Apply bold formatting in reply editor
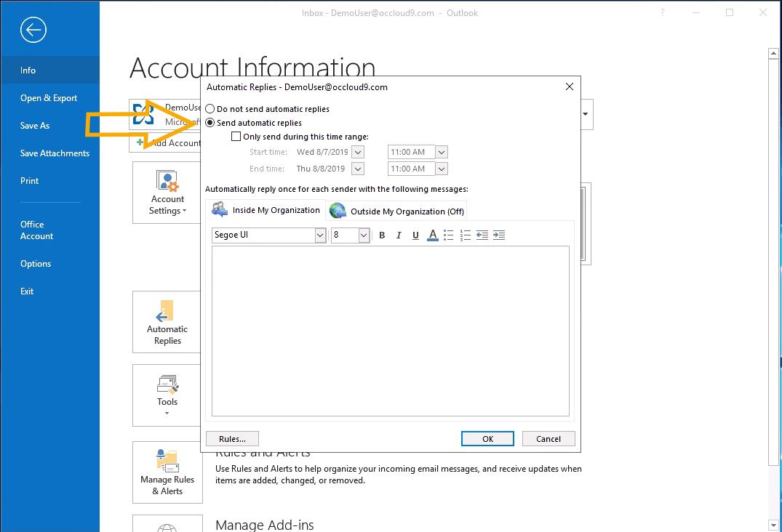The image size is (782, 532). click(382, 235)
